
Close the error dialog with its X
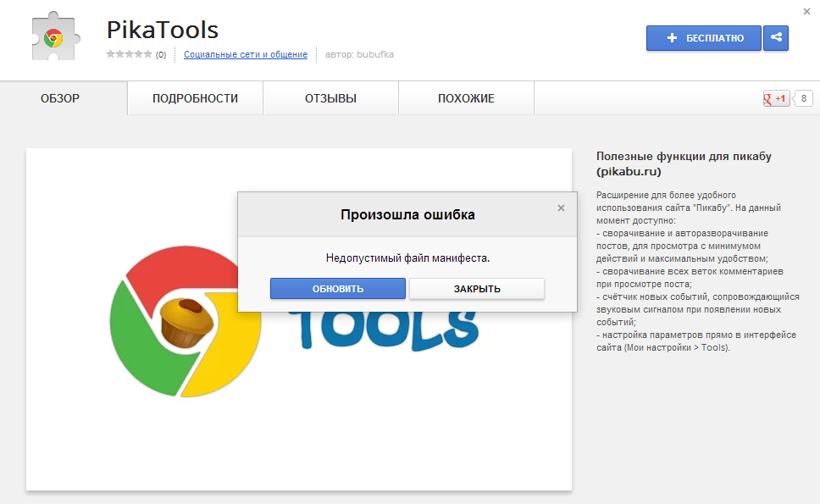coord(561,208)
